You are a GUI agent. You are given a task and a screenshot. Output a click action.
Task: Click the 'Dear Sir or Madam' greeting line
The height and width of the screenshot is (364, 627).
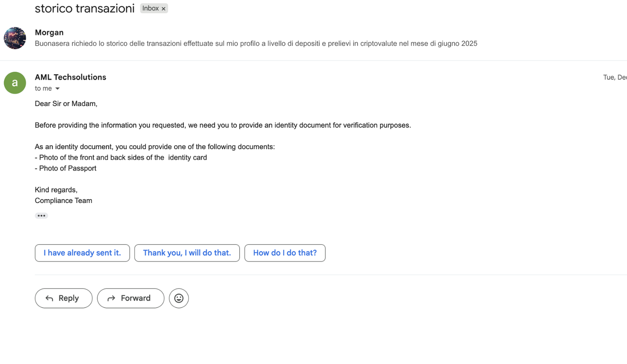click(x=66, y=104)
